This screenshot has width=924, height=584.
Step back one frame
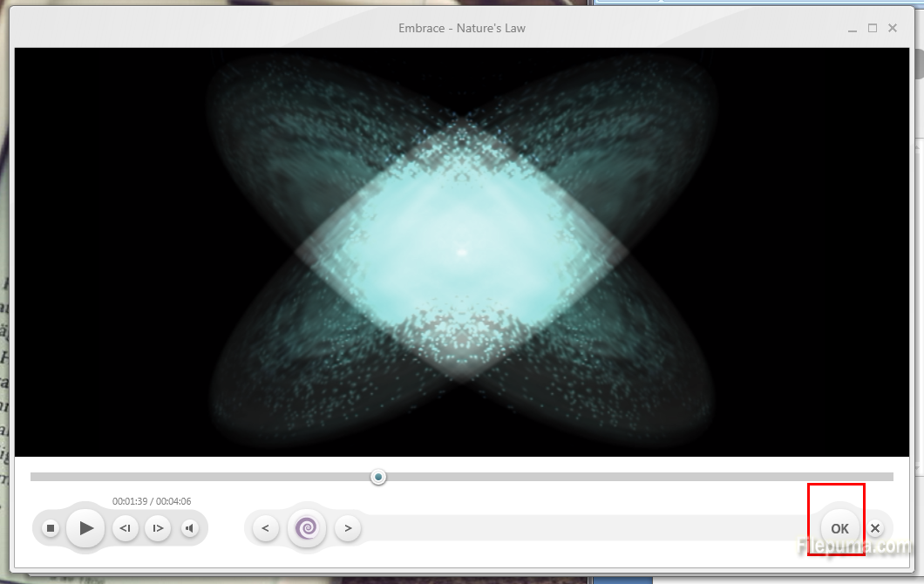click(x=126, y=527)
